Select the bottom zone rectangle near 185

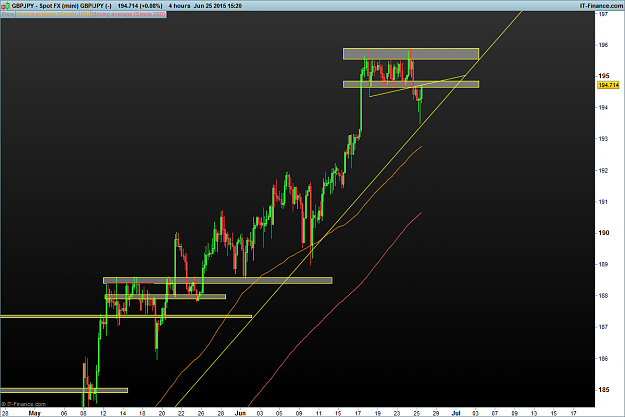[64, 390]
